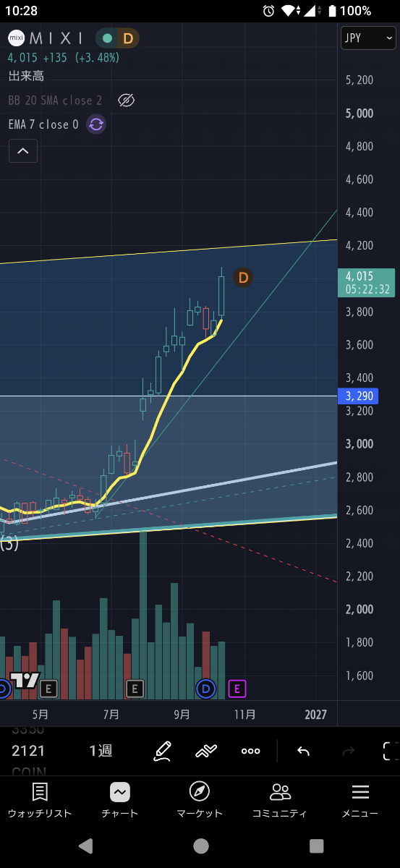Viewport: 400px width, 868px height.
Task: Switch to the ウォッチリスト tab
Action: coord(40,801)
